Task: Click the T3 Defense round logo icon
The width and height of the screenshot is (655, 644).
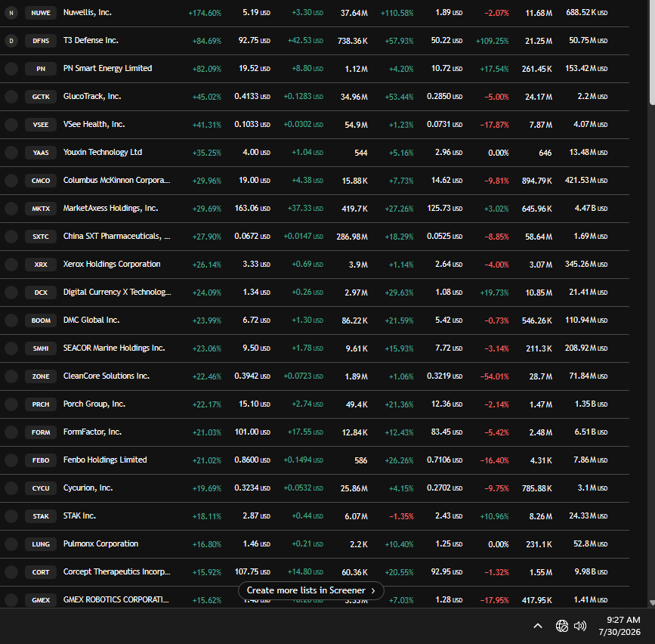Action: click(11, 41)
